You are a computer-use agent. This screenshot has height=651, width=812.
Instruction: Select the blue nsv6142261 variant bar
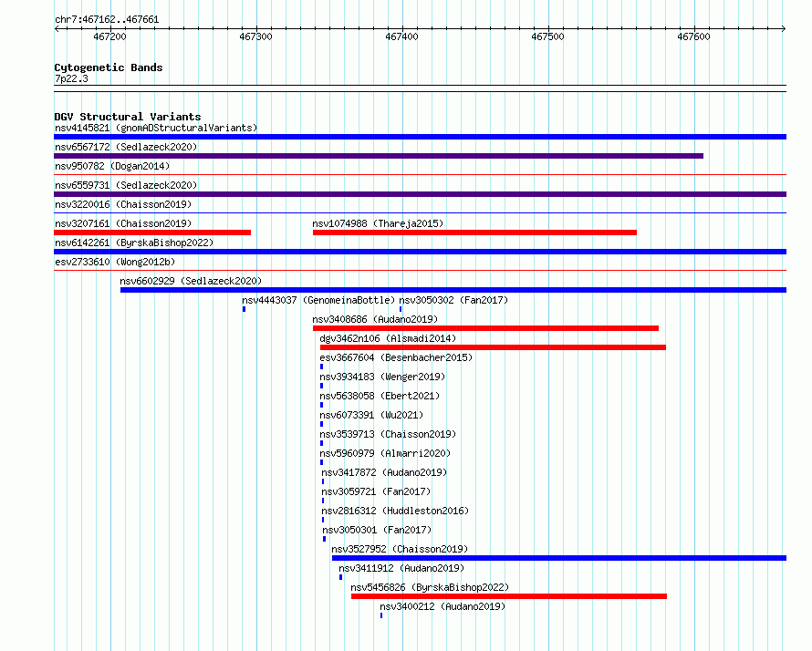click(420, 252)
